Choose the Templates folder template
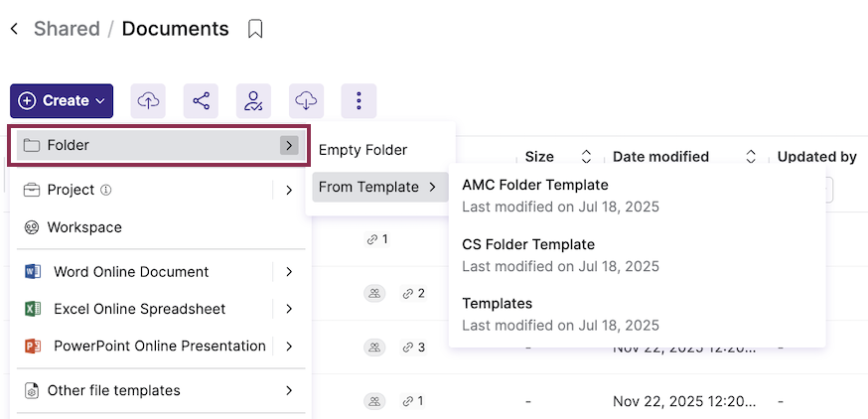The width and height of the screenshot is (868, 419). [x=498, y=304]
